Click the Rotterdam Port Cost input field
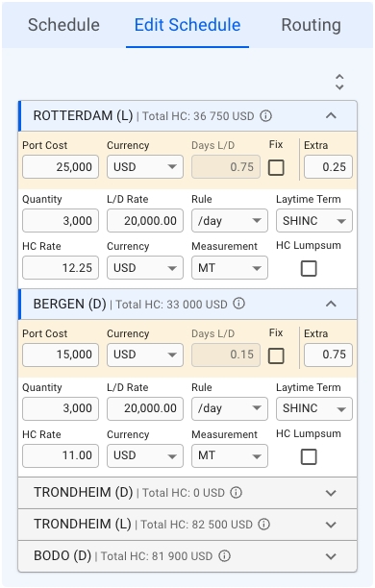The image size is (375, 588). [61, 166]
